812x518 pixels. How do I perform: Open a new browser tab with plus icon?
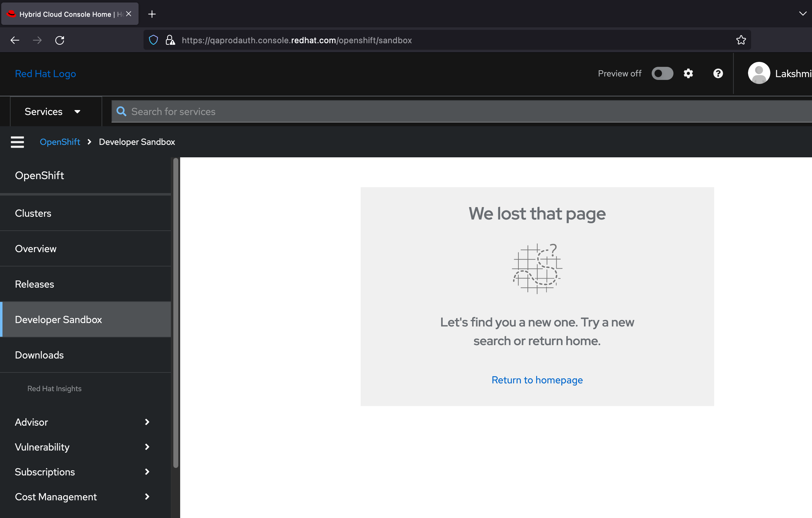point(152,14)
